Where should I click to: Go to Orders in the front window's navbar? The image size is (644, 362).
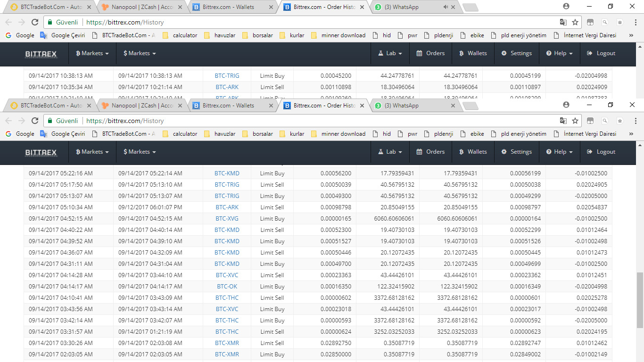[x=430, y=152]
